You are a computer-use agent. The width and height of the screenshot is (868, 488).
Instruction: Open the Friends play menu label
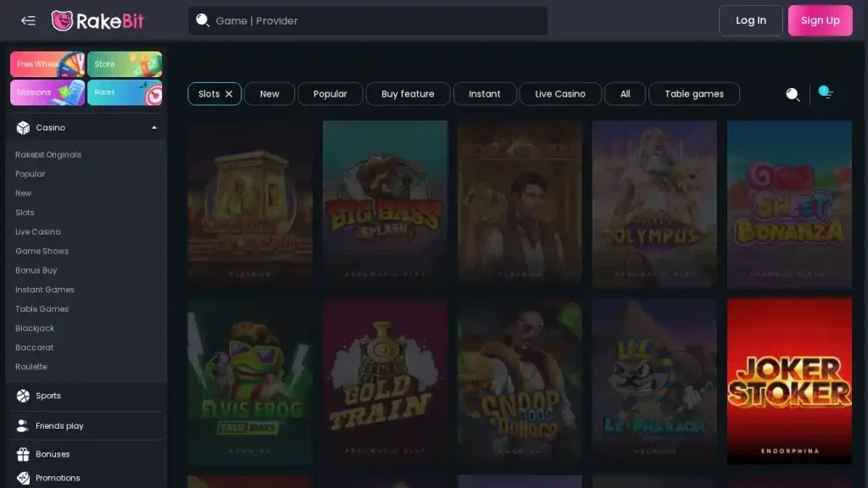[59, 426]
